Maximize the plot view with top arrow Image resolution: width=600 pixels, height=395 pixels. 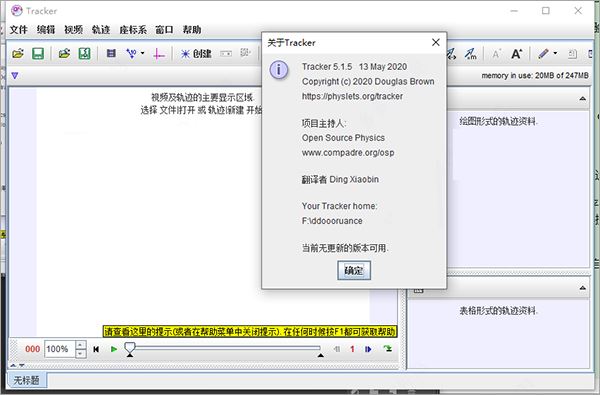coord(582,99)
